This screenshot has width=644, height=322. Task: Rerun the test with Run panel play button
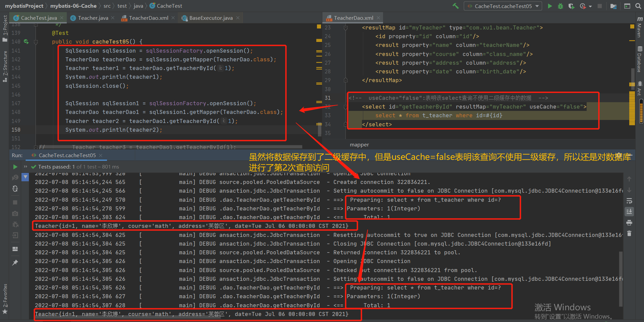coord(15,167)
